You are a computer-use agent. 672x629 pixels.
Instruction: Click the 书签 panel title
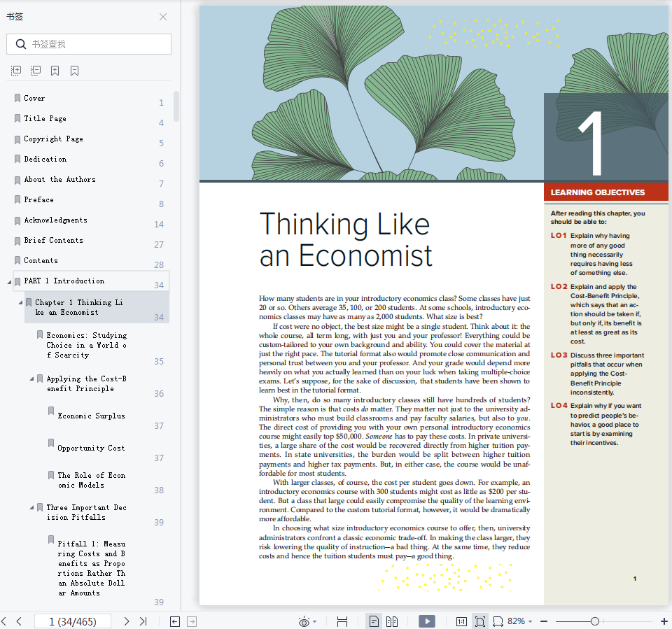pyautogui.click(x=15, y=17)
